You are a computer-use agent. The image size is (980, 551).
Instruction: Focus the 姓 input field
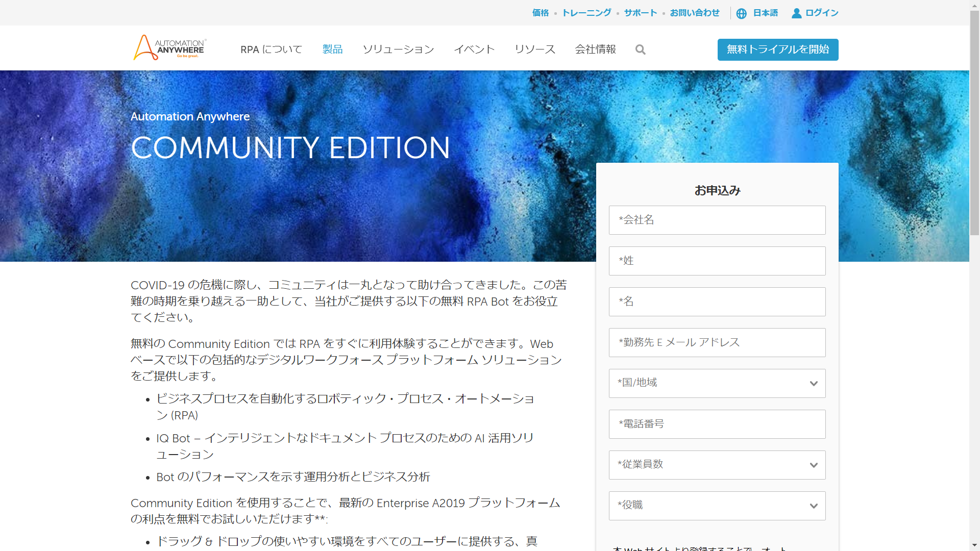tap(717, 261)
